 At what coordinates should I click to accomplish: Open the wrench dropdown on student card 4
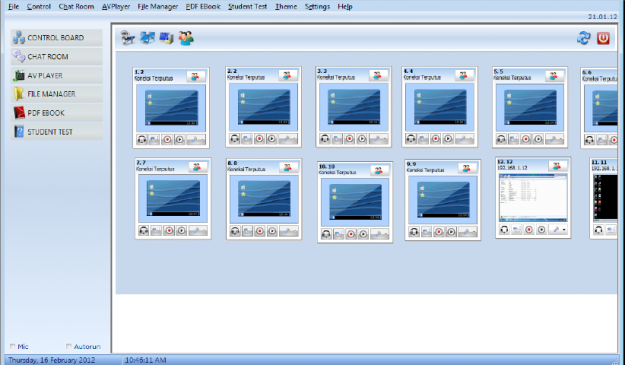click(x=464, y=139)
